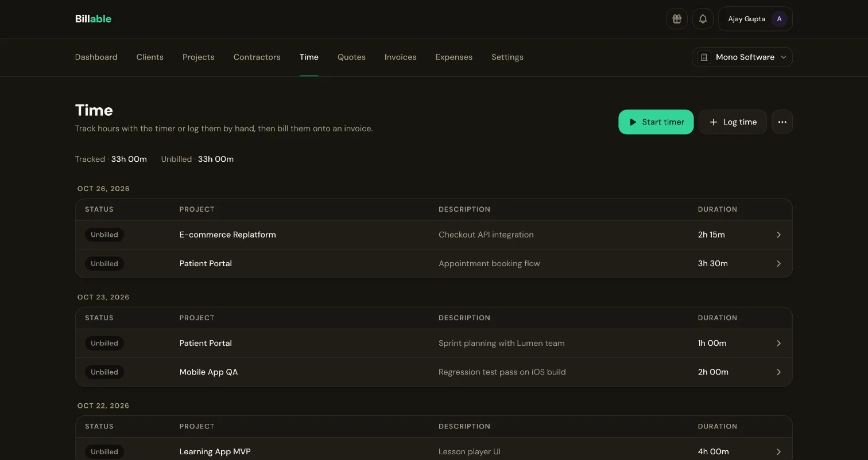
Task: Click the Learning App MVP project name
Action: pyautogui.click(x=215, y=451)
